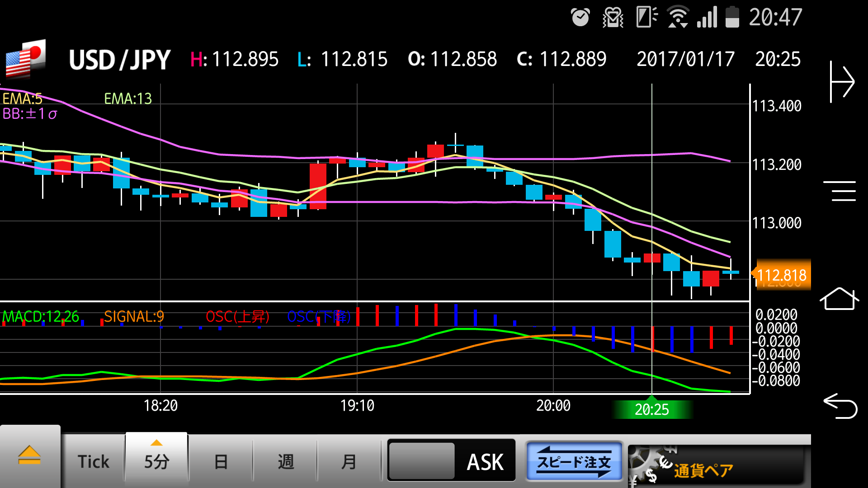868x488 pixels.
Task: Tap the SIGNAL:9 indicator label
Action: coord(134,316)
